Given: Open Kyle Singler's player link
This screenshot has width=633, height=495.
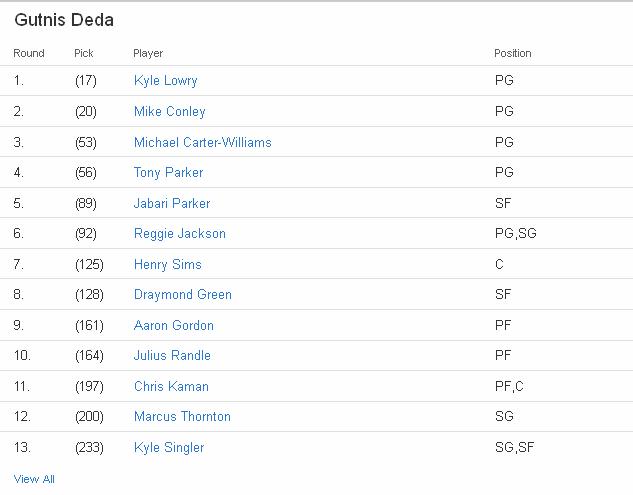Looking at the screenshot, I should pos(169,448).
